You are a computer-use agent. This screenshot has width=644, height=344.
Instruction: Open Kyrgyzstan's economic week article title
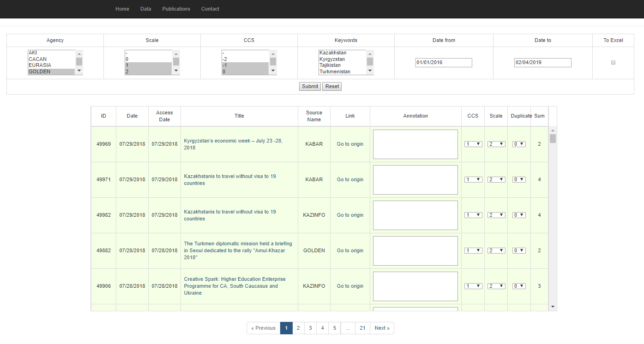233,144
